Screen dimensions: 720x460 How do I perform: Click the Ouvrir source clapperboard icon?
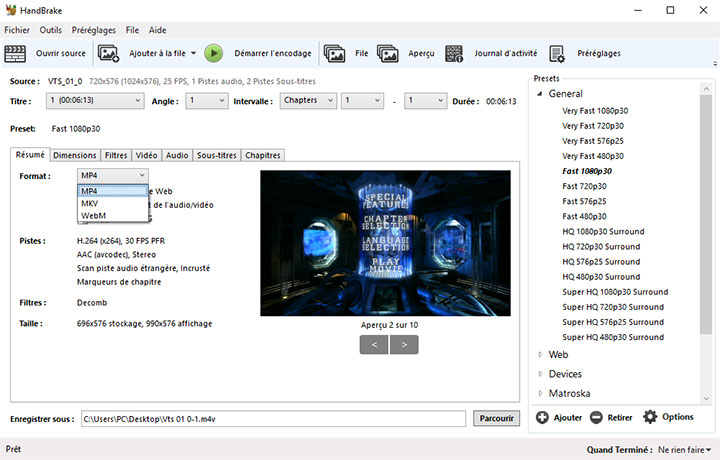pos(15,54)
